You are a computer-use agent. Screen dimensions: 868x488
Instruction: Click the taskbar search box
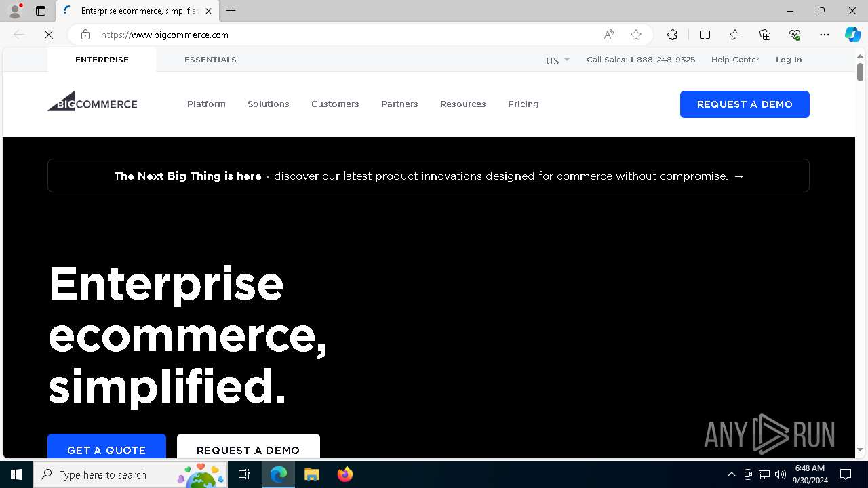pos(131,474)
